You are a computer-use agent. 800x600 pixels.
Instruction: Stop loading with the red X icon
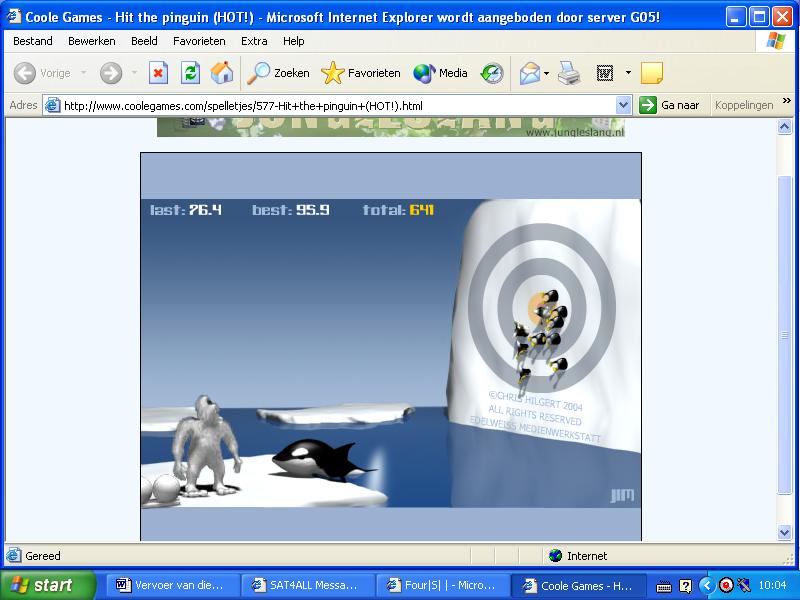(x=158, y=73)
